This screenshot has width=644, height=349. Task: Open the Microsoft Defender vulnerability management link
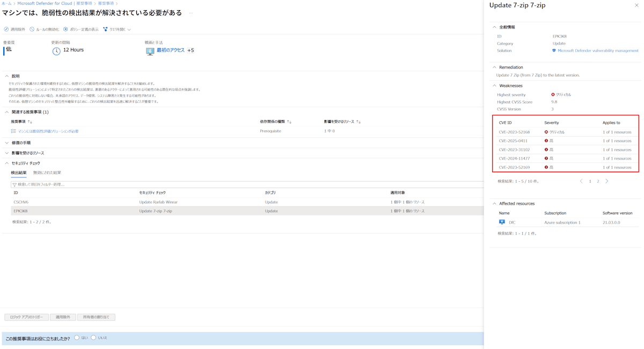click(598, 50)
